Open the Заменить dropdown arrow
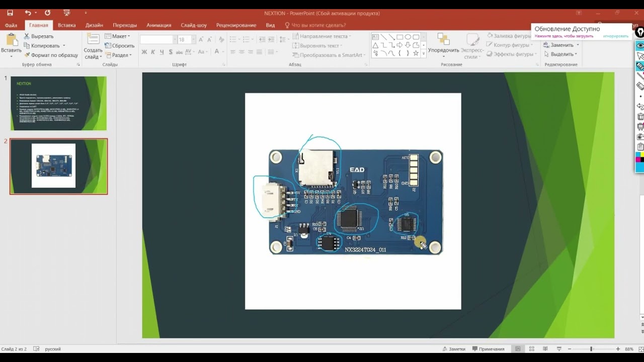Image resolution: width=644 pixels, height=362 pixels. pos(578,45)
